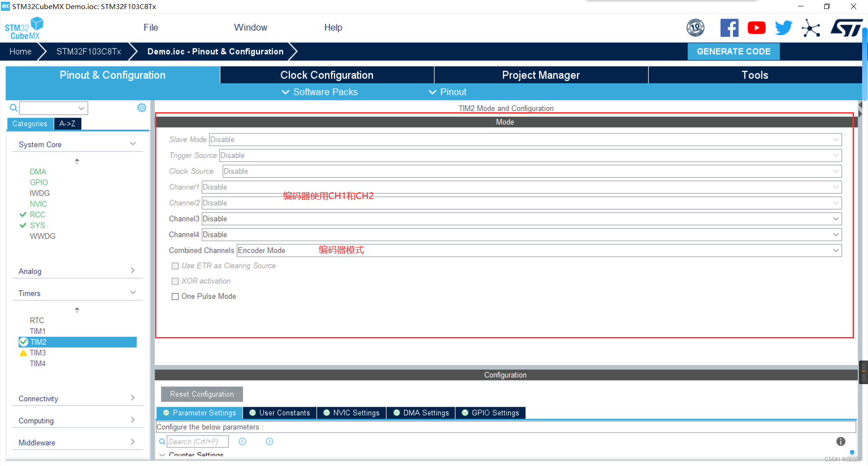The image size is (868, 466).
Task: Click the Demo.ioc Pinout & Configuration breadcrumb
Action: click(x=215, y=52)
